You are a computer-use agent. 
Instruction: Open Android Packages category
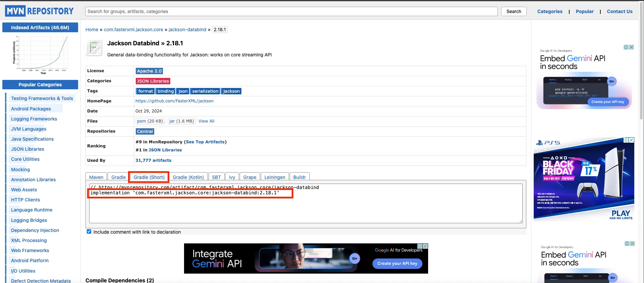31,109
